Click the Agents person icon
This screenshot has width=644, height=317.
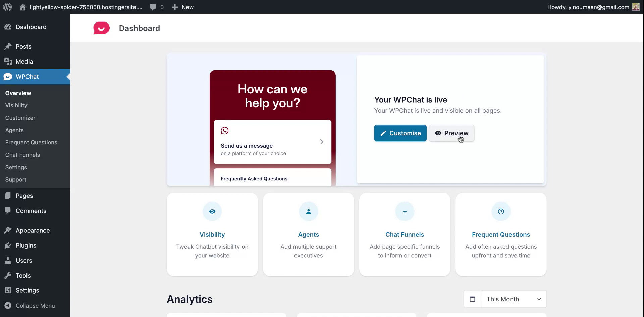pos(308,211)
